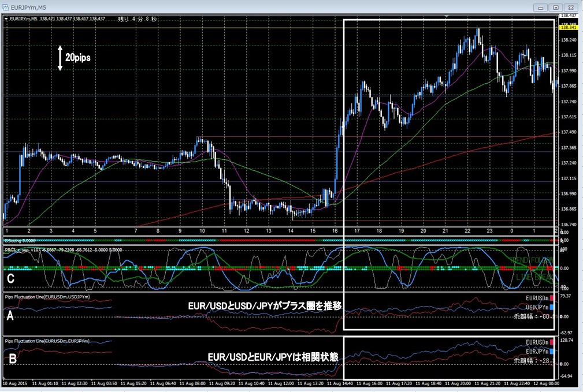This screenshot has height=392, width=583.
Task: Select Pips Fluctuation Line(EURUSDm,USDJPYm) label
Action: tap(47, 297)
